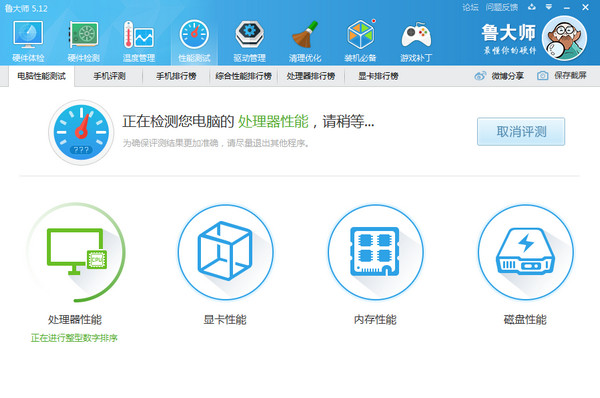Open the 硬件体检 hardware checkup icon
Viewport: 600px width, 398px height.
(x=28, y=41)
